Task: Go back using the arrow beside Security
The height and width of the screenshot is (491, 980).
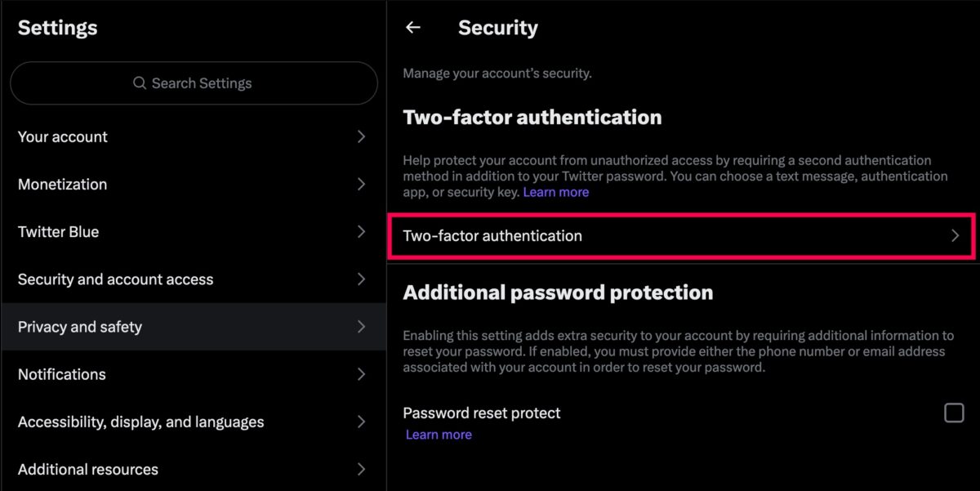Action: 413,27
